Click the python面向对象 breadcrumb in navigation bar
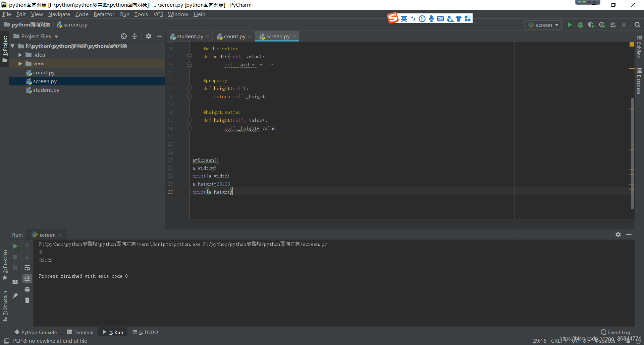Screen dimensions: 644x345 28,24
